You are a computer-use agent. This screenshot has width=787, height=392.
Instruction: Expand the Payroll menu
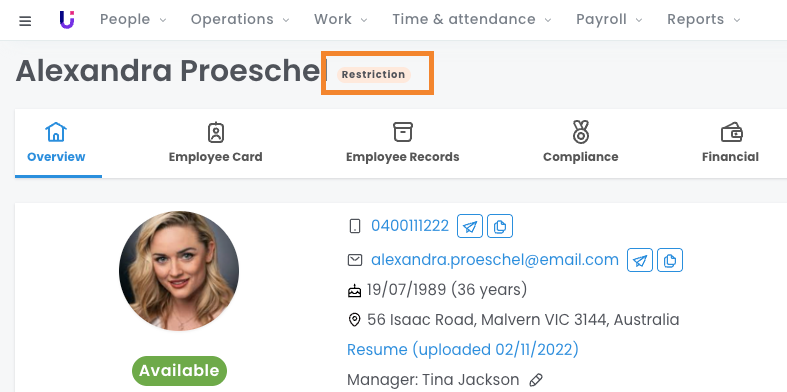coord(609,20)
